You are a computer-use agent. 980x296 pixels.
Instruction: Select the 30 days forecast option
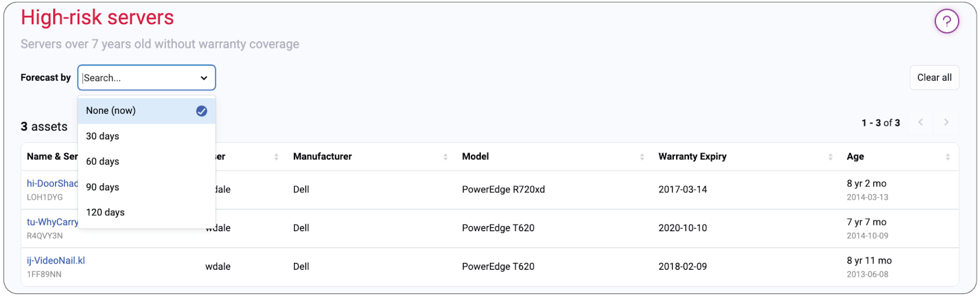tap(103, 136)
